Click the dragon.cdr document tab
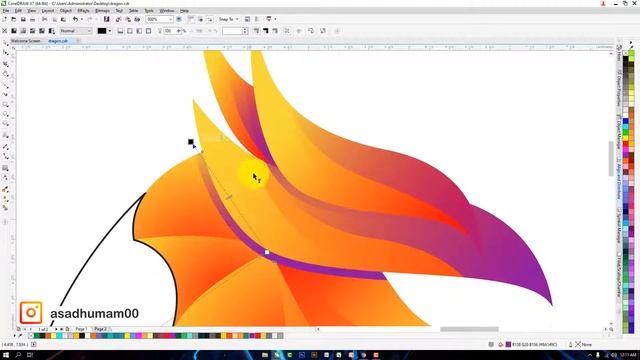Screen dimensions: 640x360 click(58, 41)
